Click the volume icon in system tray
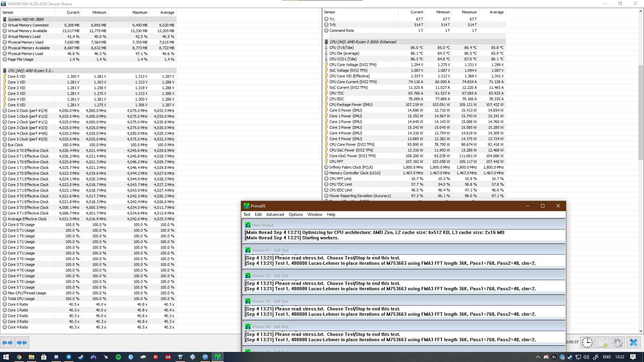This screenshot has width=644, height=362. [586, 357]
